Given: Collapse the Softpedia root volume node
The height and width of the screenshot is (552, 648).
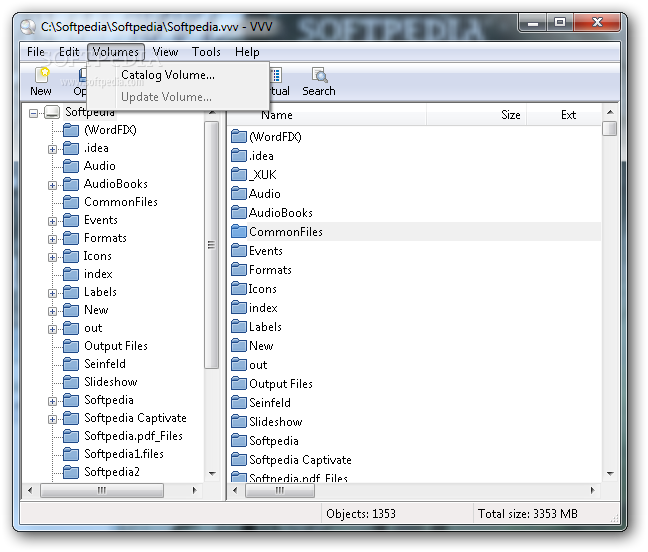Looking at the screenshot, I should 33,113.
